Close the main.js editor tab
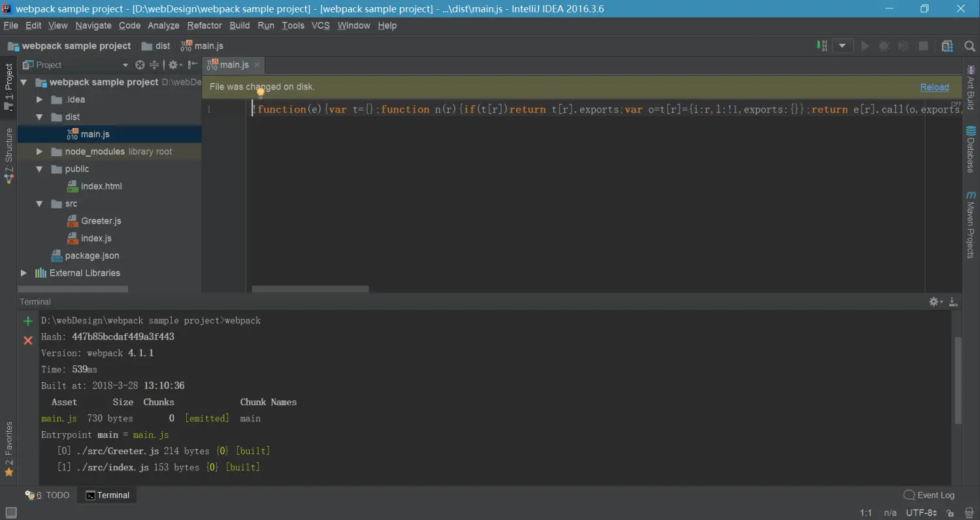The height and width of the screenshot is (520, 980). [x=257, y=65]
